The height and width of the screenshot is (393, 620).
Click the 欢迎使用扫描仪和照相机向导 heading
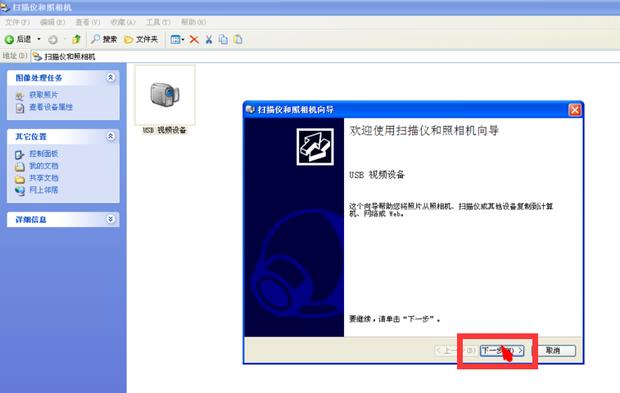click(x=424, y=130)
